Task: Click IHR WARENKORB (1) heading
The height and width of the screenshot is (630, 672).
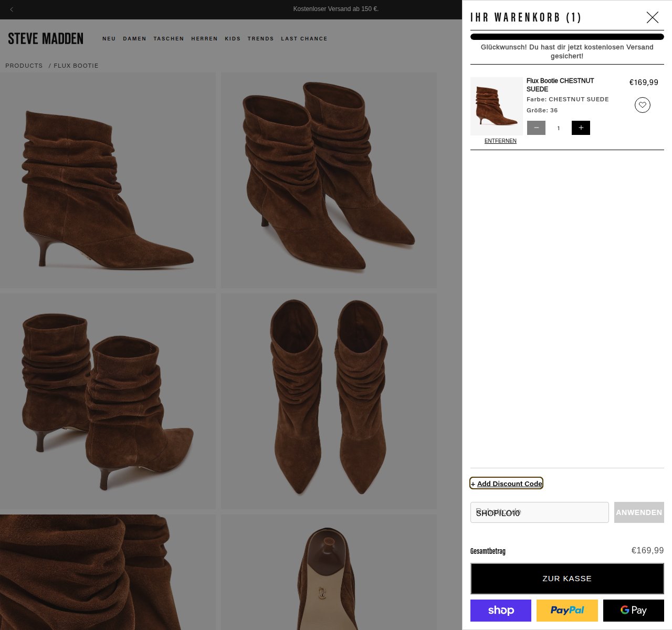Action: coord(526,17)
